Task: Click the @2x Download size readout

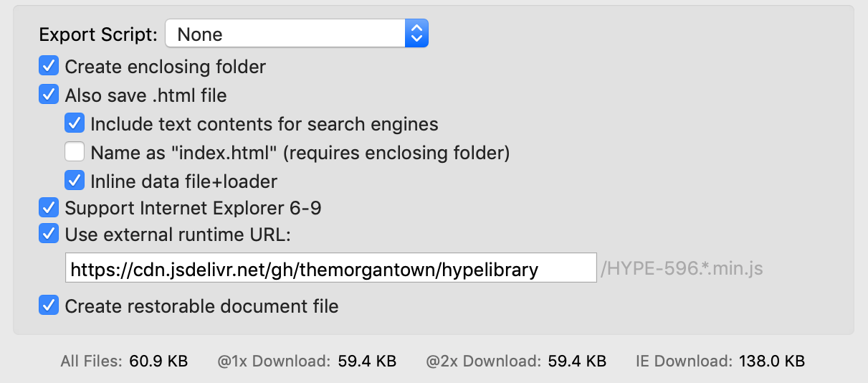Action: pyautogui.click(x=577, y=361)
